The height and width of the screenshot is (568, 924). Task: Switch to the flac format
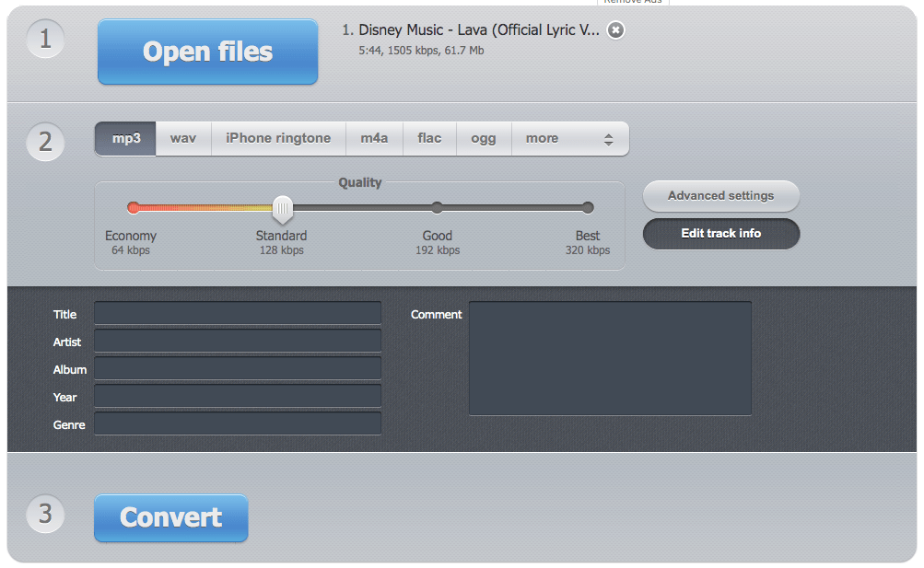coord(428,138)
